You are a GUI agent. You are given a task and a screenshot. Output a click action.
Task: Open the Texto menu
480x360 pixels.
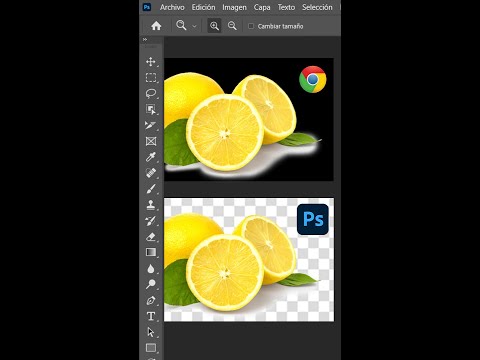pyautogui.click(x=286, y=7)
